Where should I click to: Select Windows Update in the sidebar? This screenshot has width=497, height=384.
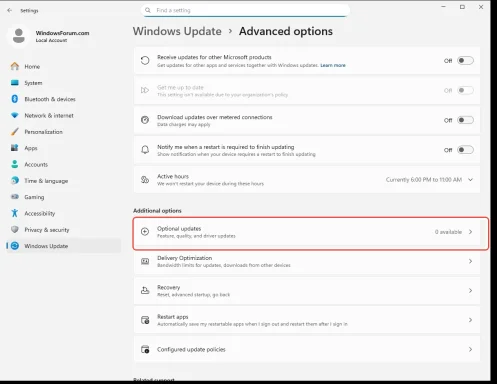pyautogui.click(x=63, y=246)
